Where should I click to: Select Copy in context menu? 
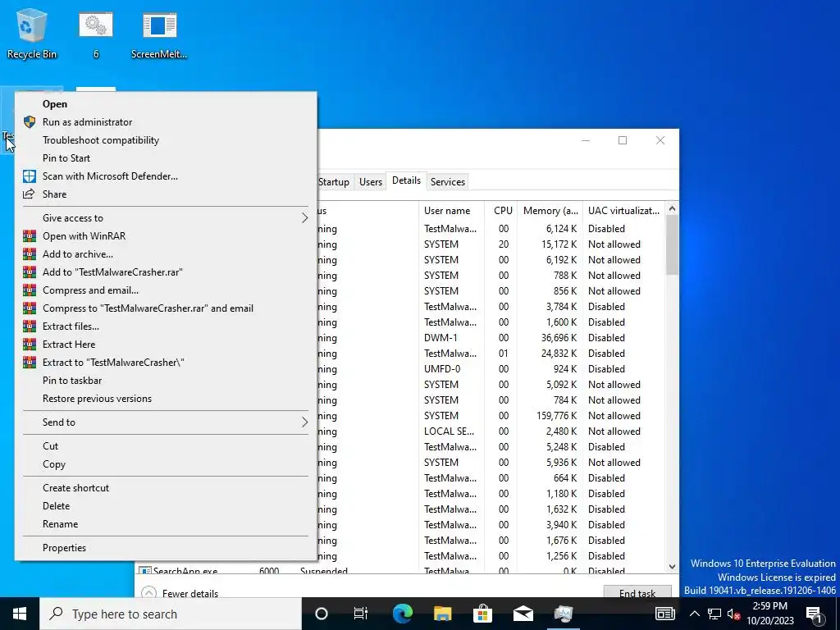point(166,464)
